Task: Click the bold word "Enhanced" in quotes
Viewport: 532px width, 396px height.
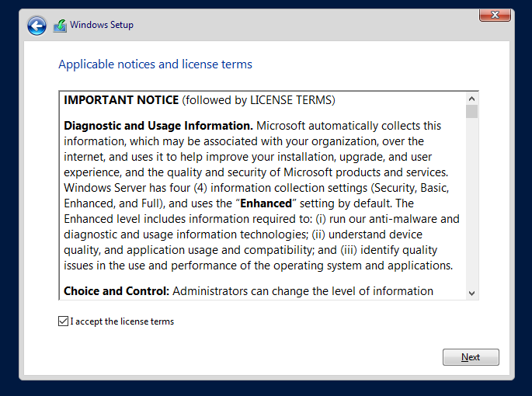Action: 266,203
